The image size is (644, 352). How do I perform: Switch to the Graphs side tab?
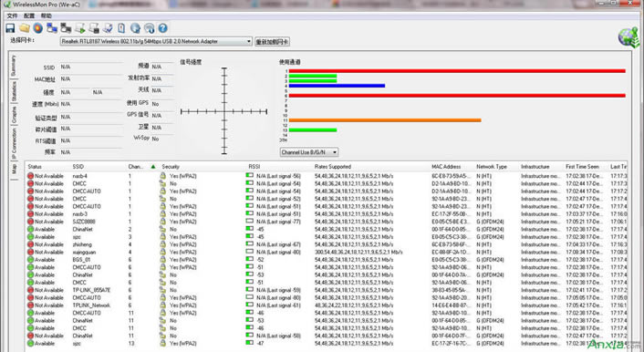click(14, 115)
